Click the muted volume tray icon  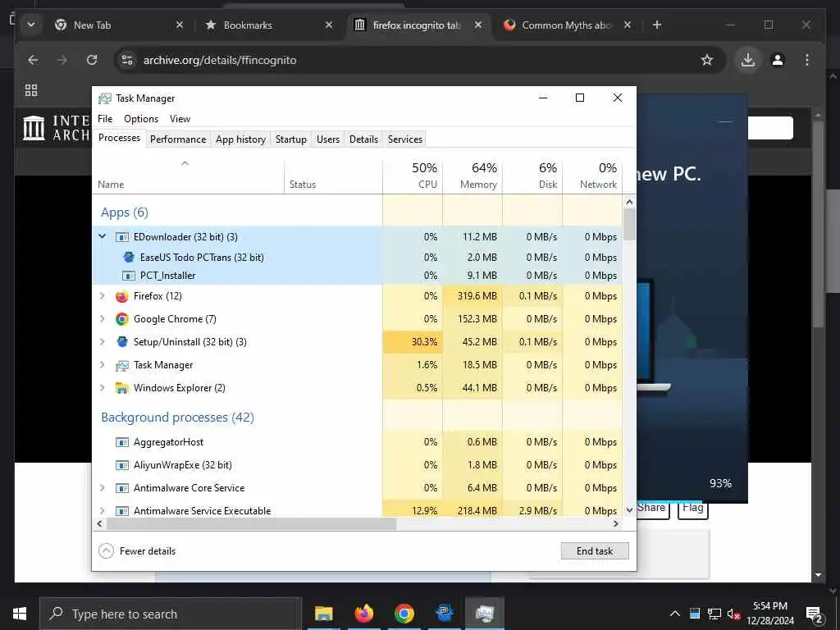pos(733,614)
